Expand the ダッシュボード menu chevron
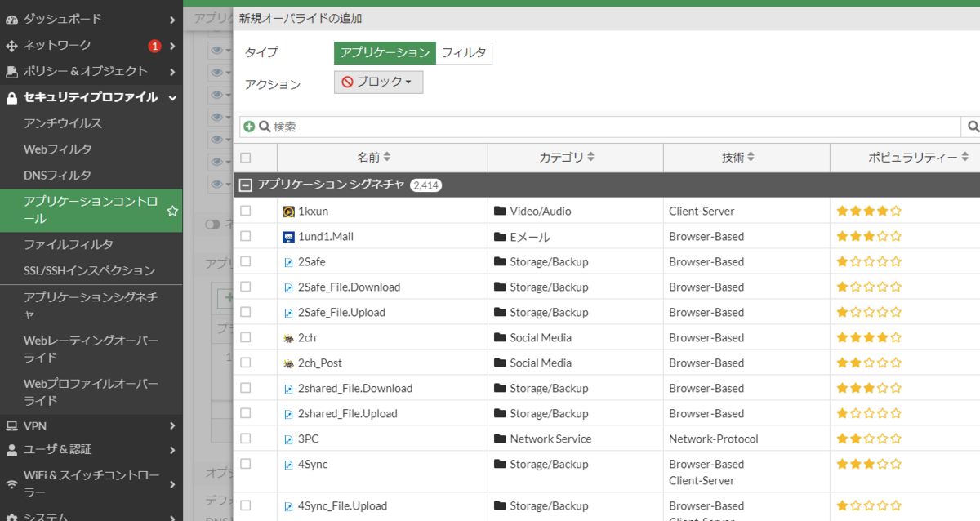 [172, 20]
